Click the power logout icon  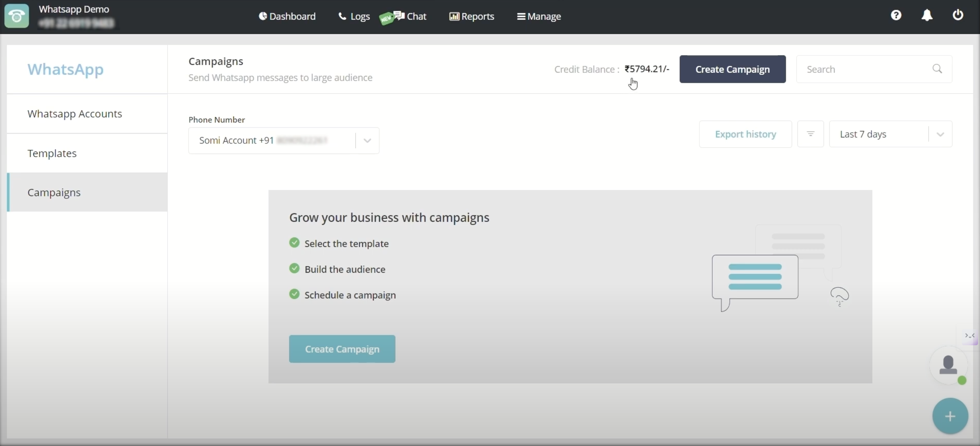click(958, 15)
